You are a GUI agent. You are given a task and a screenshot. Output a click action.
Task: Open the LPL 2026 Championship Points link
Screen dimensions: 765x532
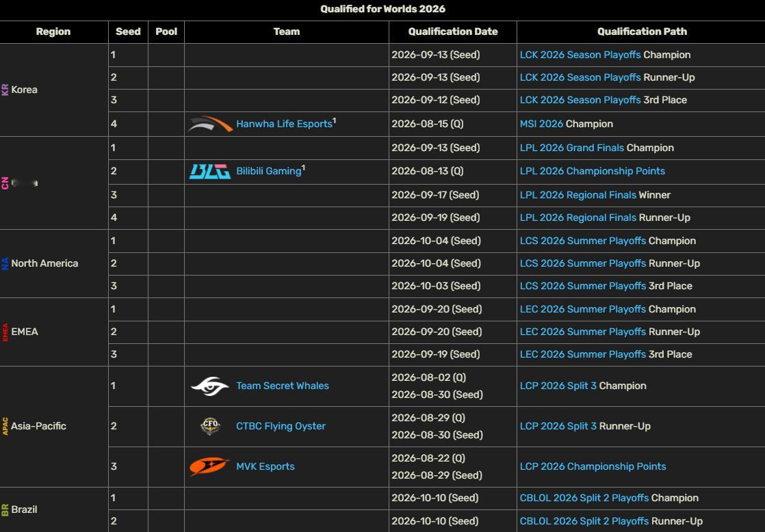pyautogui.click(x=593, y=171)
